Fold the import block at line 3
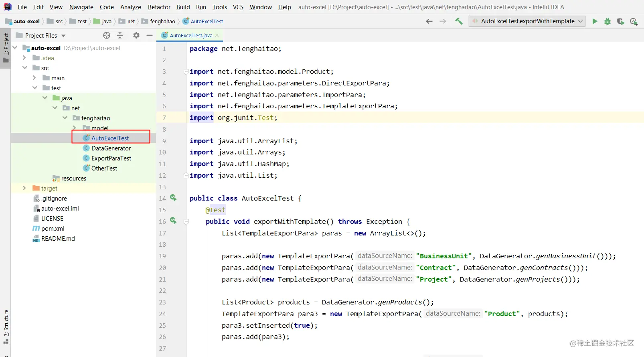 point(186,71)
